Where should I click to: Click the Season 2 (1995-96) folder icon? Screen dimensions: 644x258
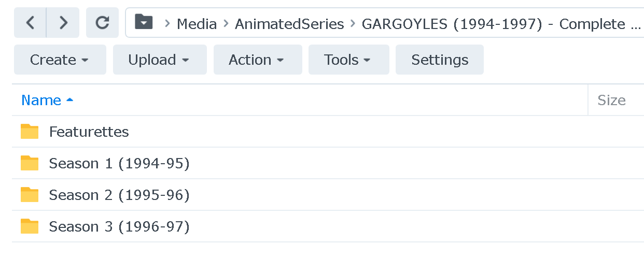(x=30, y=195)
